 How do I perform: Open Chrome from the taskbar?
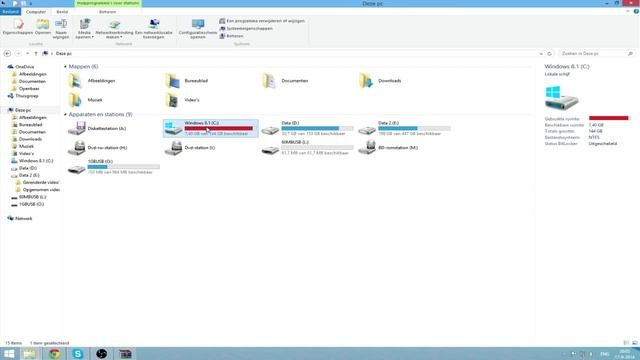coord(54,354)
